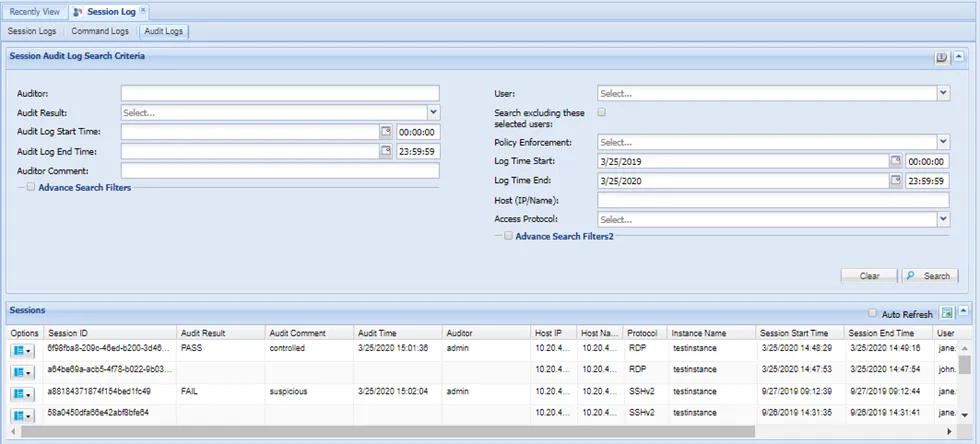The width and height of the screenshot is (980, 444).
Task: Open options menu for session 58a0450dfa row
Action: click(22, 415)
